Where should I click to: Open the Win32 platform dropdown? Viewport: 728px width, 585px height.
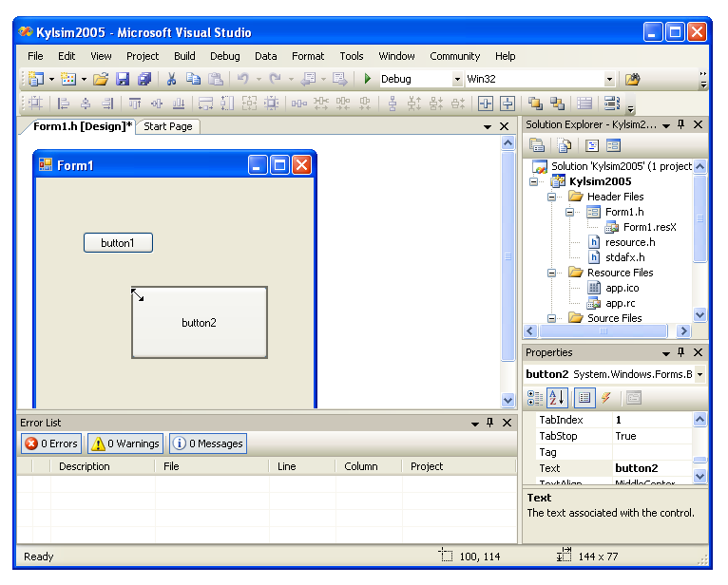(x=609, y=80)
